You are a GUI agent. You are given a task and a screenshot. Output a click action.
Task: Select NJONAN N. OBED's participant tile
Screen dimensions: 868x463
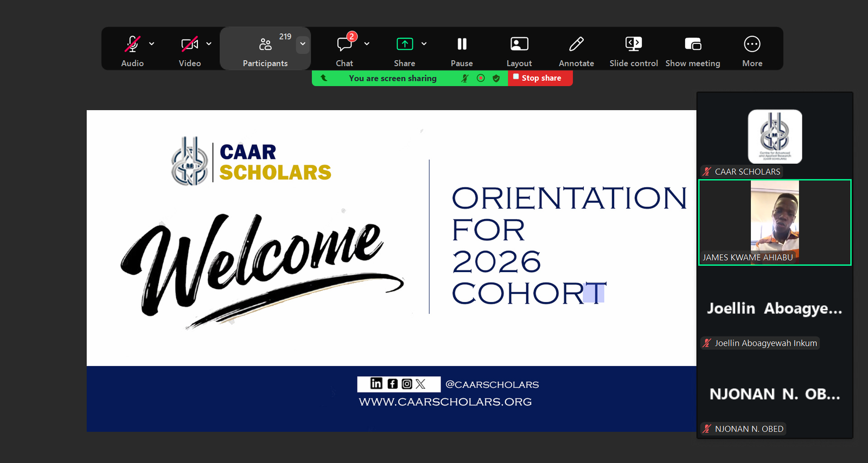[775, 394]
